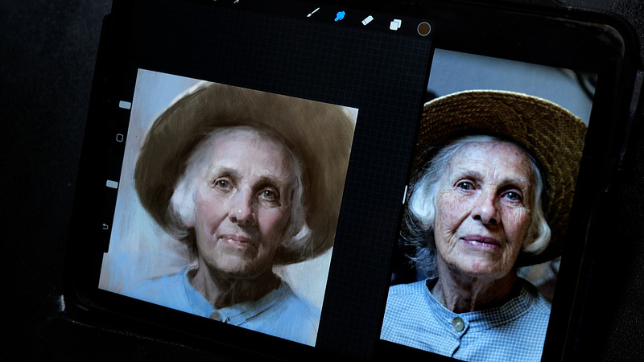Select the Brush tool in top toolbar
Viewport: 644px width, 362px height.
(313, 12)
